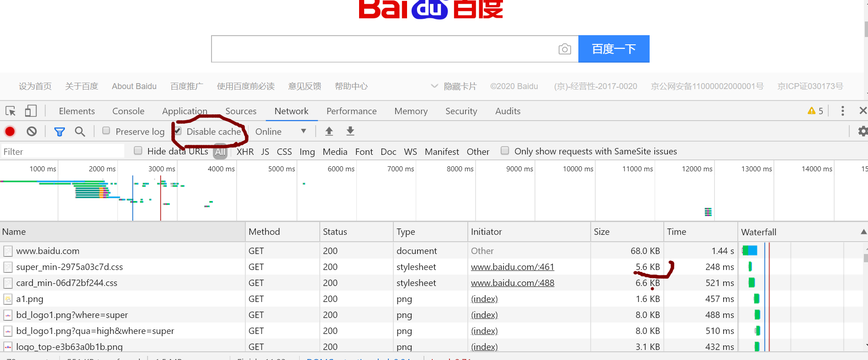The width and height of the screenshot is (868, 360).
Task: Click the a1.png image file icon
Action: coord(8,299)
